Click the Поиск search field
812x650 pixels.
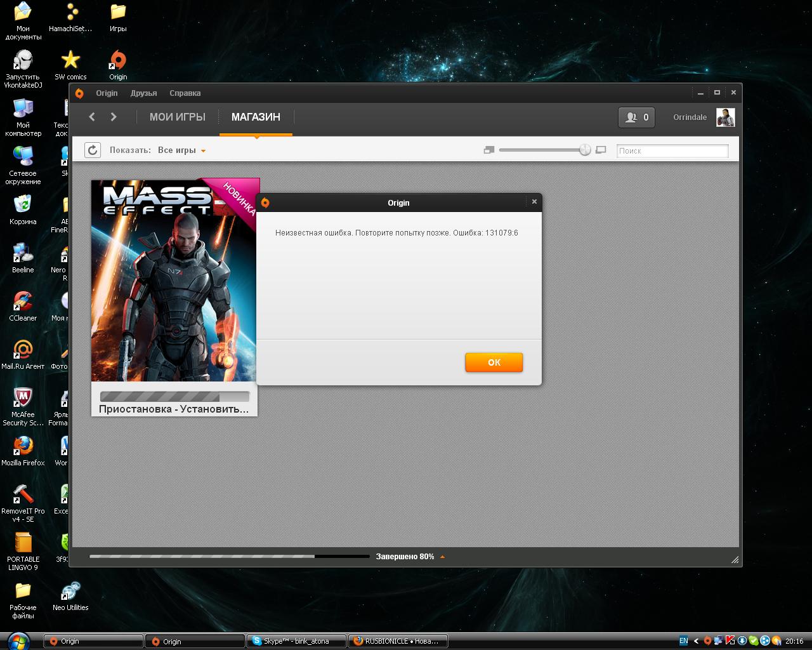click(x=672, y=150)
